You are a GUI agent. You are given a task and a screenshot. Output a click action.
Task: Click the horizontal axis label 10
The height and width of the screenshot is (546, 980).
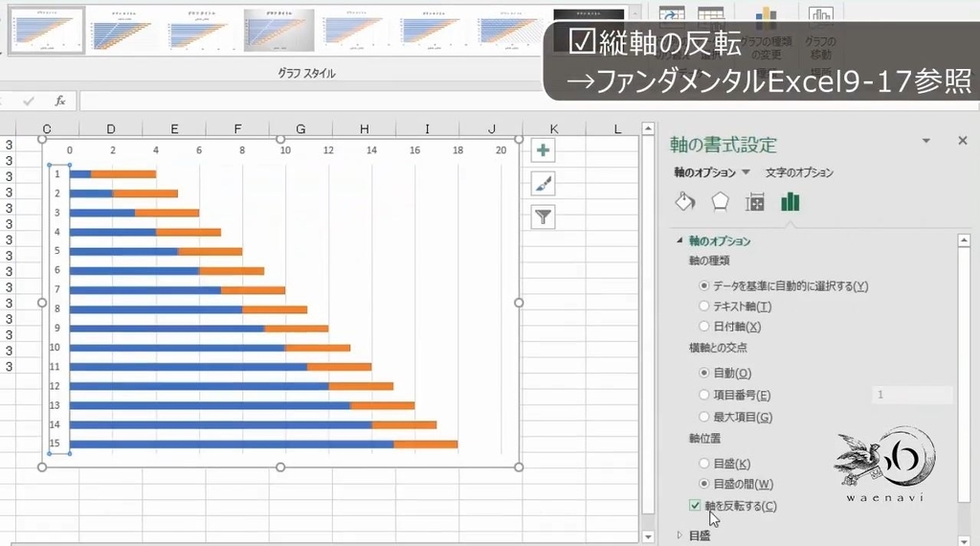tap(285, 150)
